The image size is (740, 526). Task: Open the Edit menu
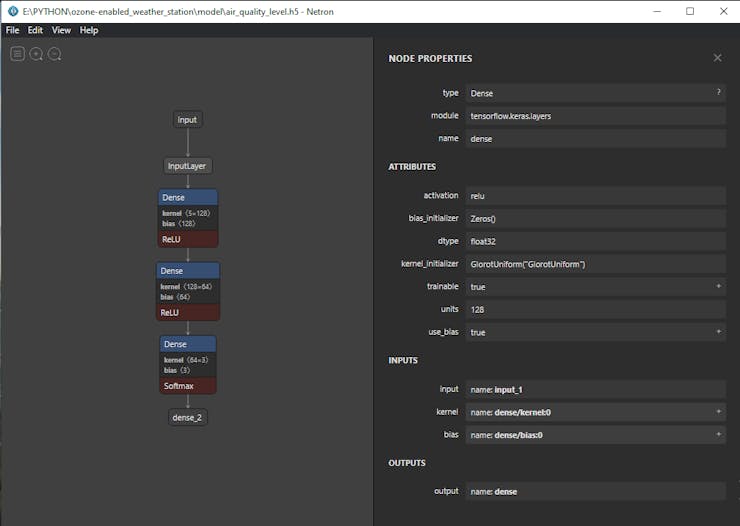(35, 30)
